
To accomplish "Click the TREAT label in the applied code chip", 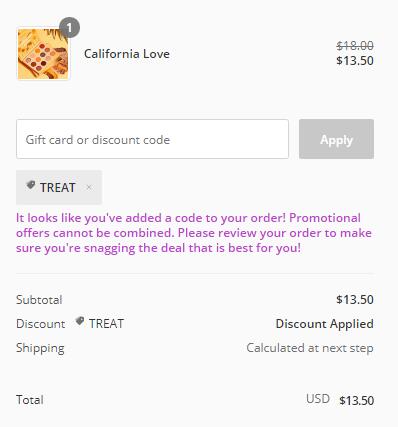I will 58,188.
